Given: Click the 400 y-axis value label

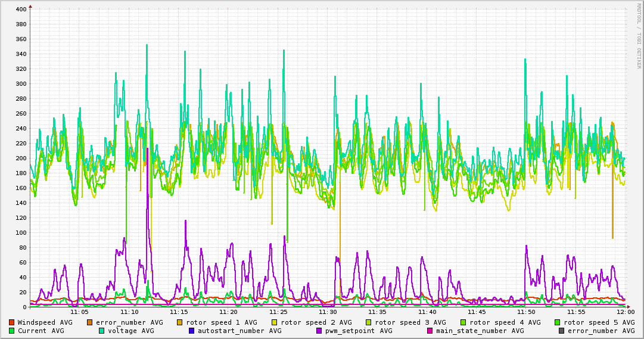Looking at the screenshot, I should click(20, 9).
